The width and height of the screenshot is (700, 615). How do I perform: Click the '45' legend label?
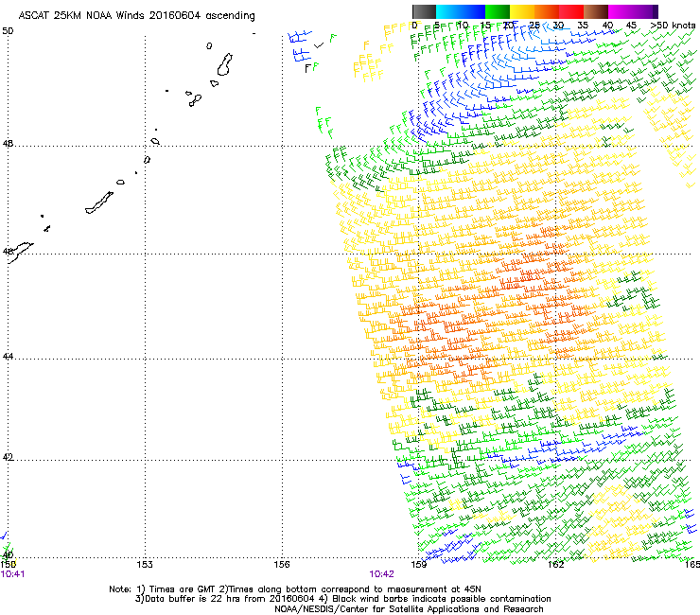click(x=631, y=26)
